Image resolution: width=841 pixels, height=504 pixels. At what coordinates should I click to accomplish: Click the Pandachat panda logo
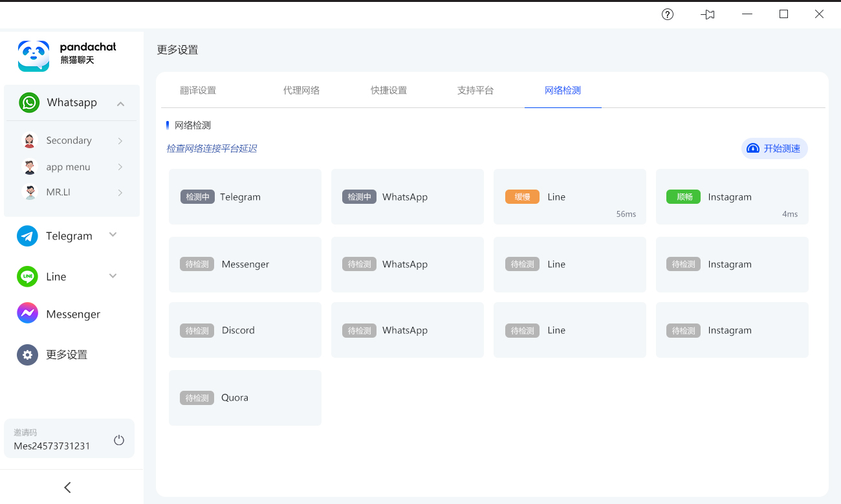click(x=34, y=56)
